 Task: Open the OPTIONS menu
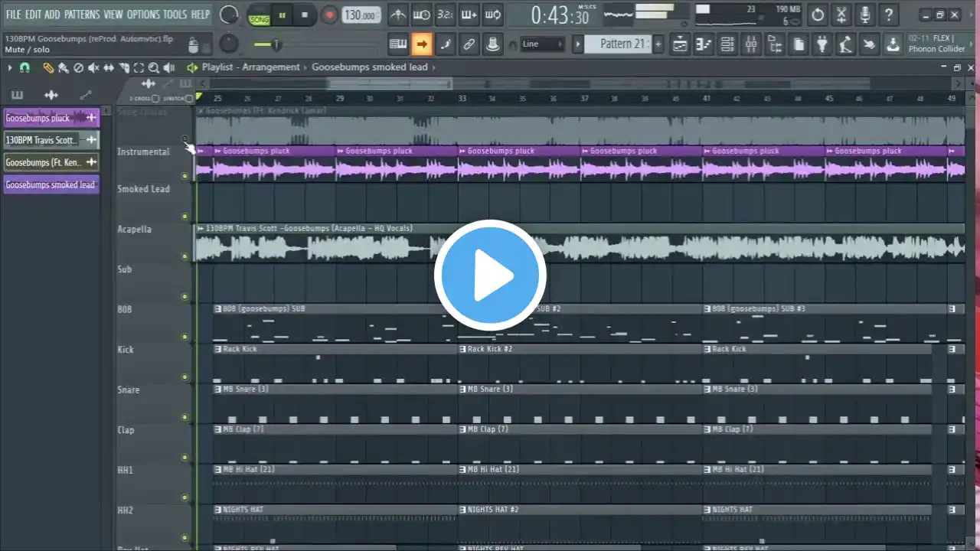[143, 15]
